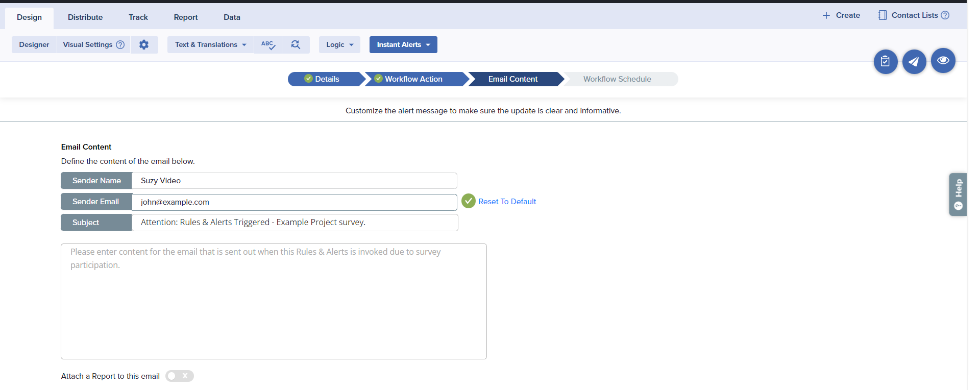Click the eye preview round button
This screenshot has height=390, width=980.
coord(943,61)
